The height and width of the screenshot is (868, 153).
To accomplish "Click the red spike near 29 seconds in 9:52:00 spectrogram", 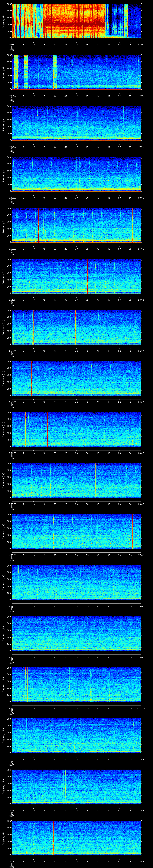I will pyautogui.click(x=75, y=327).
